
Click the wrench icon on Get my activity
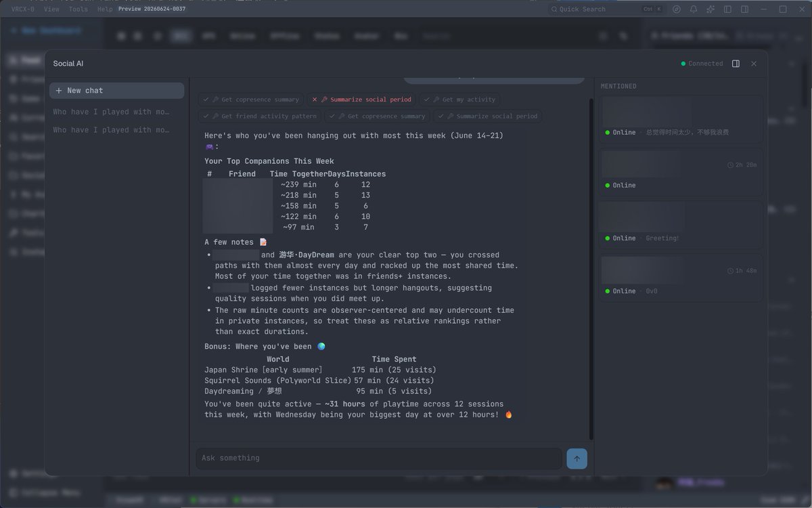click(x=436, y=100)
